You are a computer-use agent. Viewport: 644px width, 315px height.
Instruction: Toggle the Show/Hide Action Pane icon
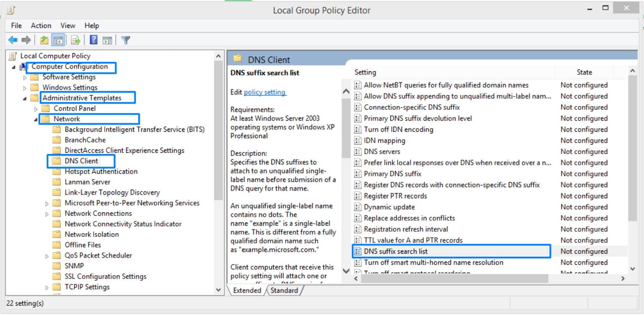(x=107, y=39)
